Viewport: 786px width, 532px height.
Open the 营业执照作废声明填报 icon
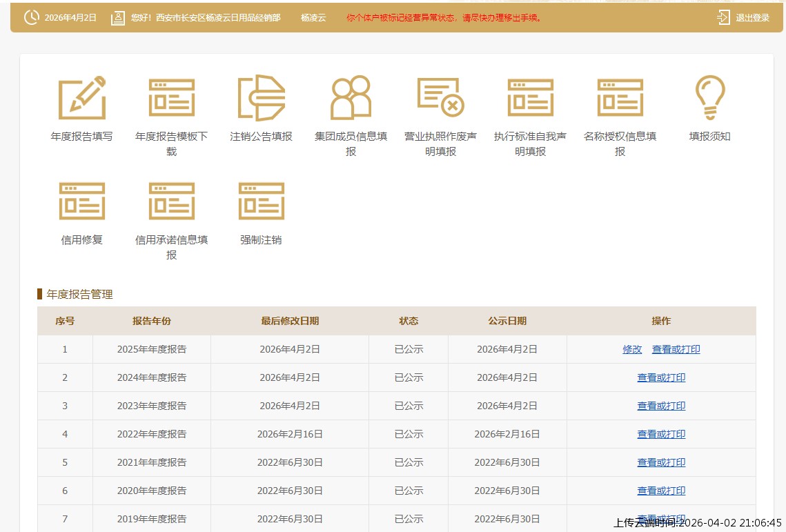440,98
